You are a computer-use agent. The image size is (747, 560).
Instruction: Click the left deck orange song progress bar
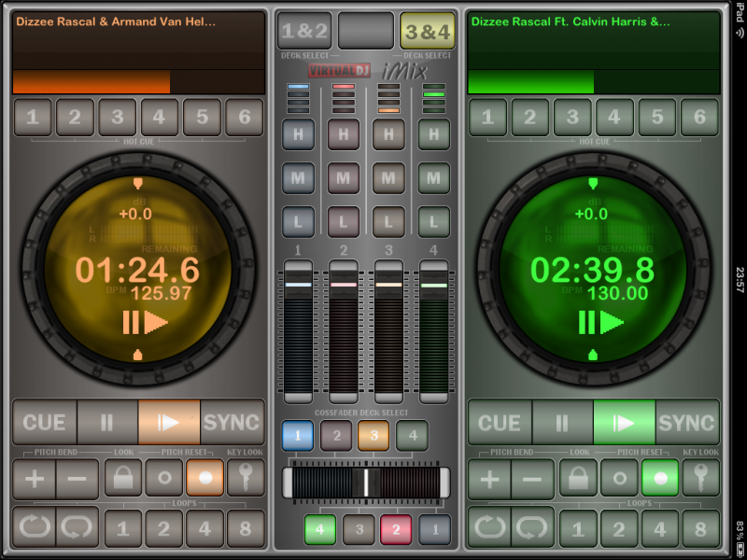tap(138, 82)
